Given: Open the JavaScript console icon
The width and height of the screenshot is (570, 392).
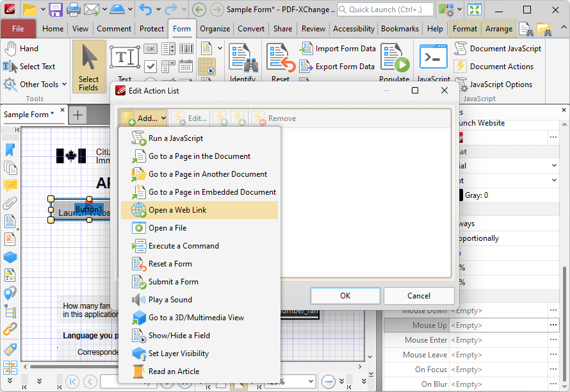Looking at the screenshot, I should pos(434,56).
